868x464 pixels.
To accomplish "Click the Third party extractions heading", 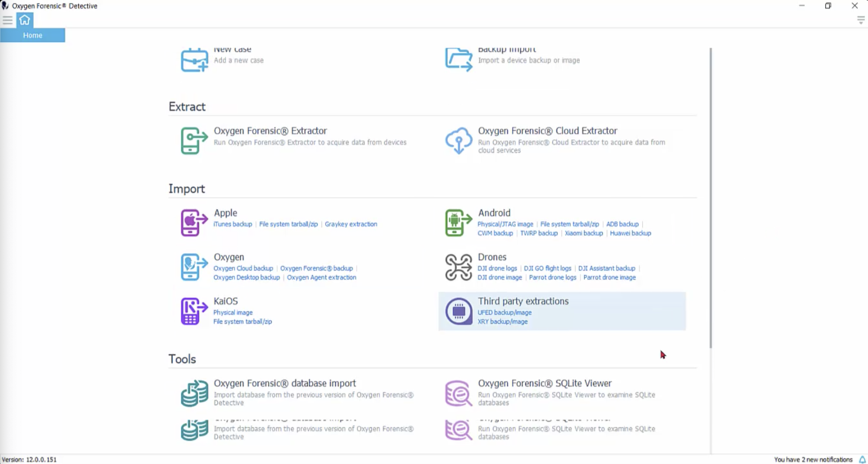I will [523, 301].
